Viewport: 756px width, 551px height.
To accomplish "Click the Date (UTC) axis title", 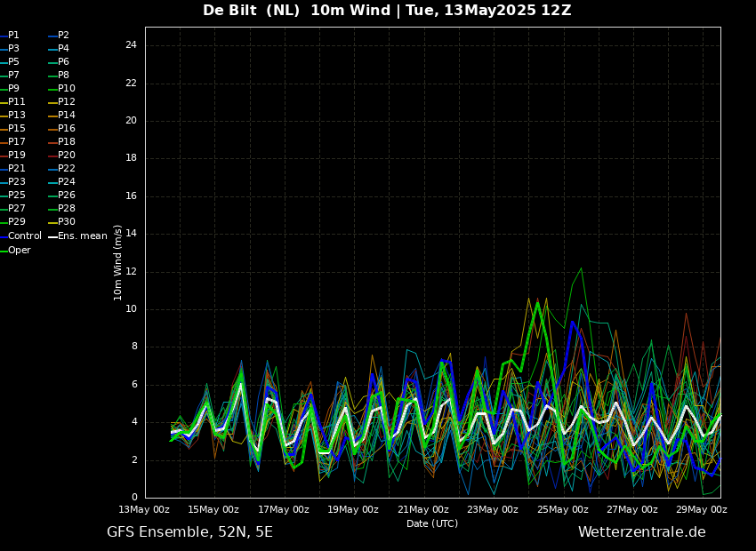I will point(432,524).
